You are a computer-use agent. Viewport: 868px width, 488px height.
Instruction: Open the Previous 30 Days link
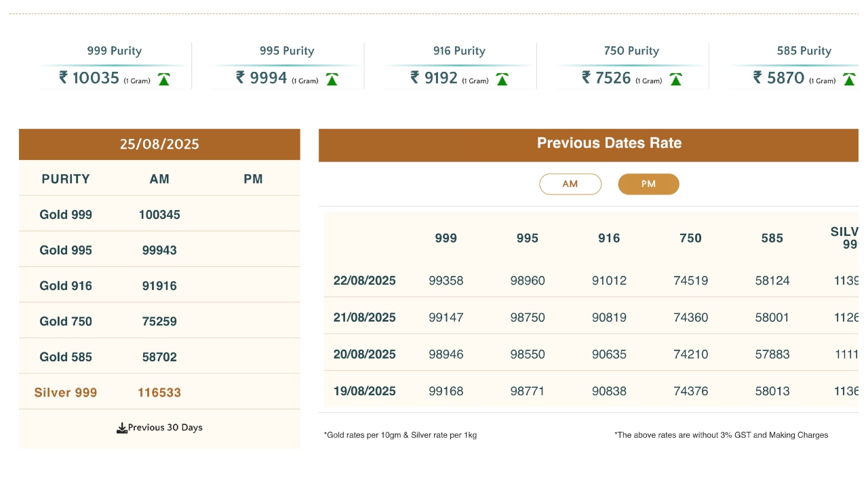coord(165,428)
